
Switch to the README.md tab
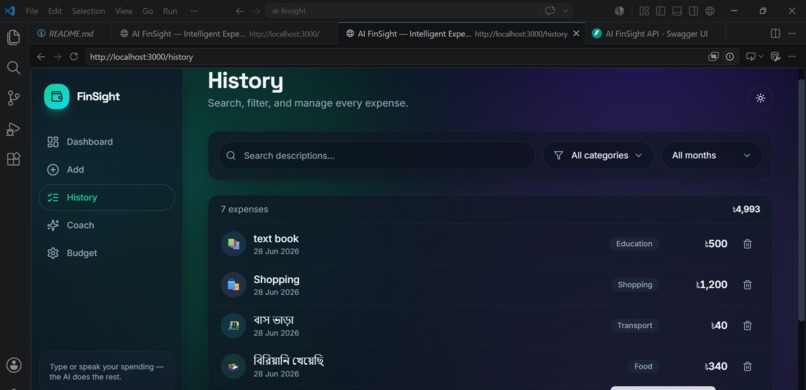point(70,33)
